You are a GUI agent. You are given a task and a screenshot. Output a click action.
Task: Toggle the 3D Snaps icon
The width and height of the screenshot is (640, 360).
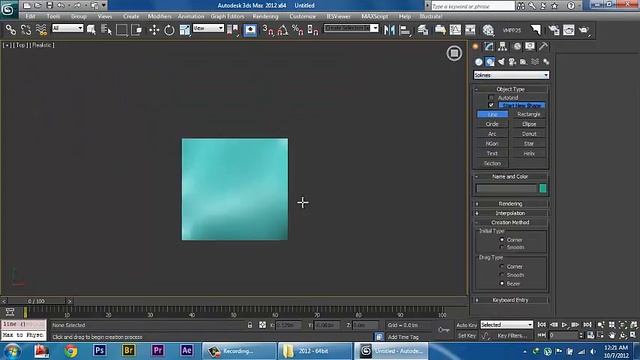point(268,30)
